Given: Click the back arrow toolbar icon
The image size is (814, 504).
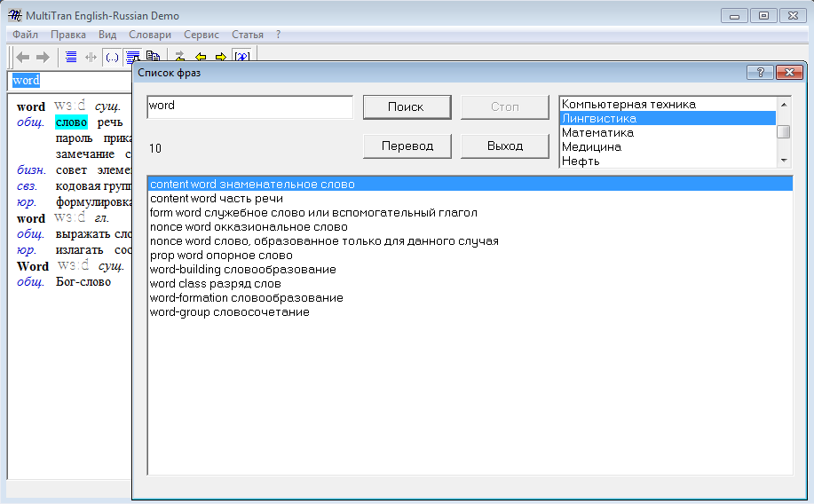Looking at the screenshot, I should pyautogui.click(x=22, y=57).
